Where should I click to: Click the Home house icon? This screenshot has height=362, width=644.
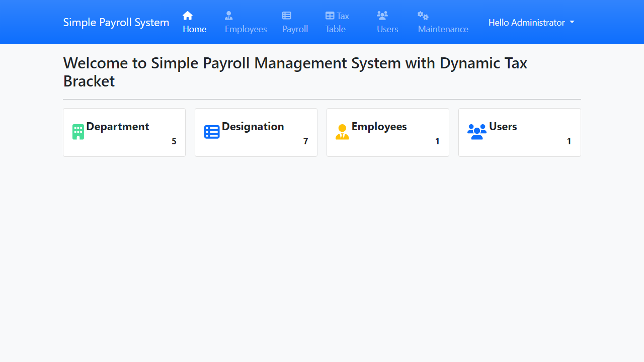[x=188, y=16]
